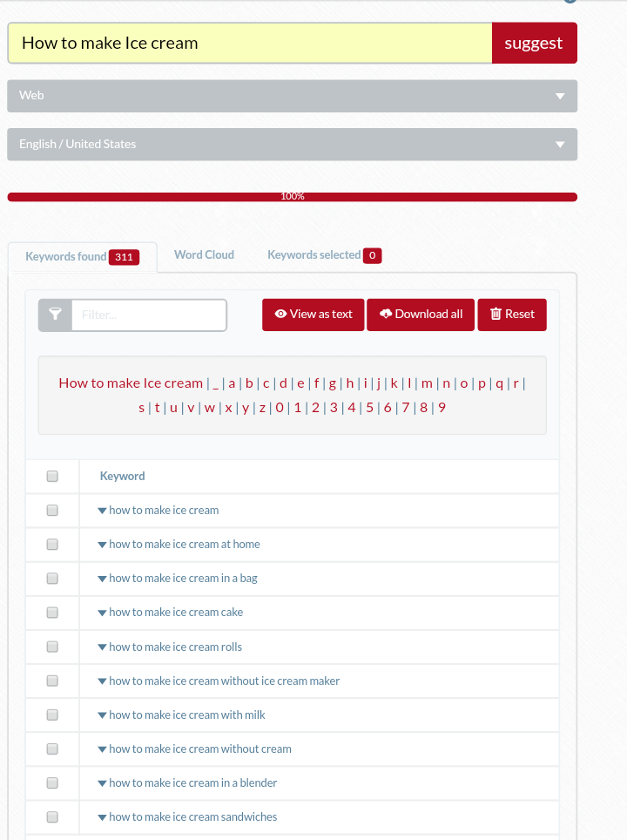Click arrow icon beside 'how to make ice cream with milk'
The width and height of the screenshot is (627, 840).
tap(102, 715)
